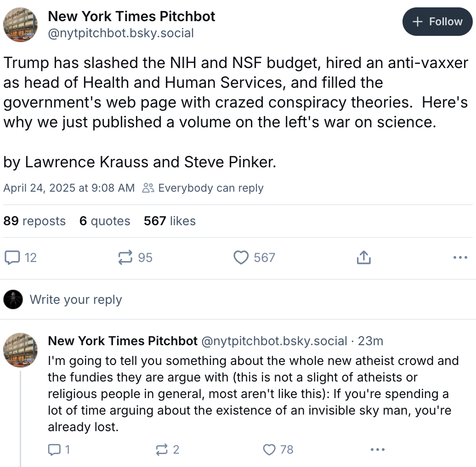Open the main post's three-dot options menu

click(x=460, y=257)
